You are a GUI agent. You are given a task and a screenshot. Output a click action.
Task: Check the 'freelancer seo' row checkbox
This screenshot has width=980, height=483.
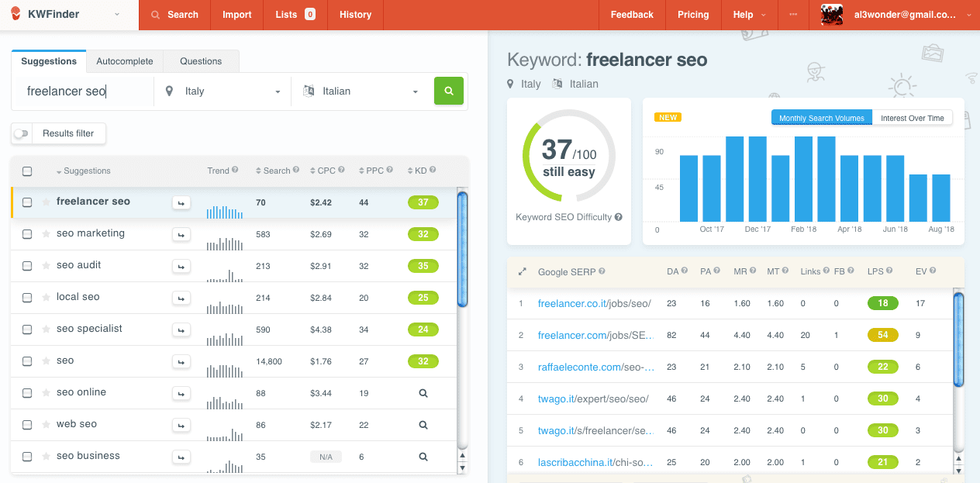(x=27, y=202)
